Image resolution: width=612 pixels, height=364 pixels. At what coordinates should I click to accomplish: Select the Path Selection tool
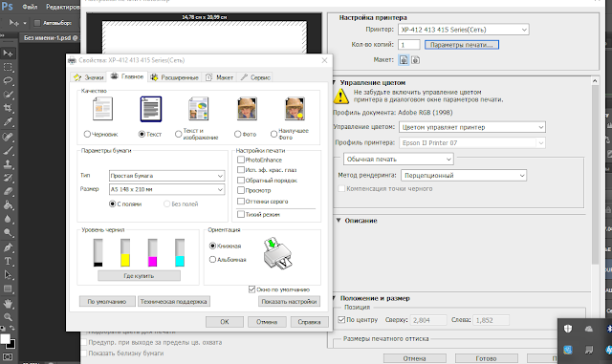[x=8, y=274]
